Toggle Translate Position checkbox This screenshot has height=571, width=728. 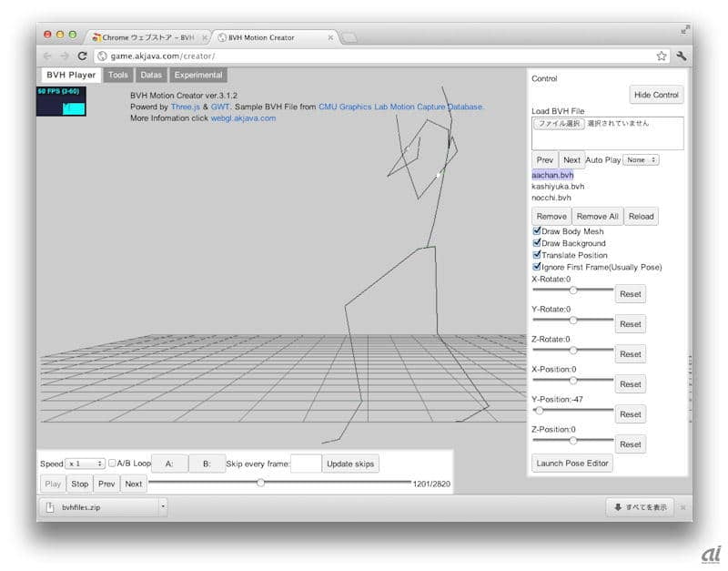(x=536, y=255)
